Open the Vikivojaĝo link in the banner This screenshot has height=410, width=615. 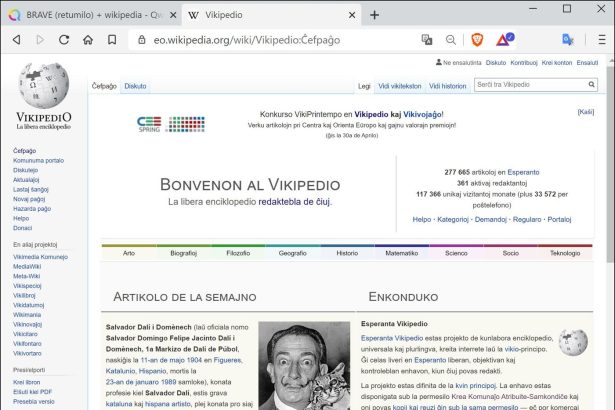pyautogui.click(x=422, y=115)
